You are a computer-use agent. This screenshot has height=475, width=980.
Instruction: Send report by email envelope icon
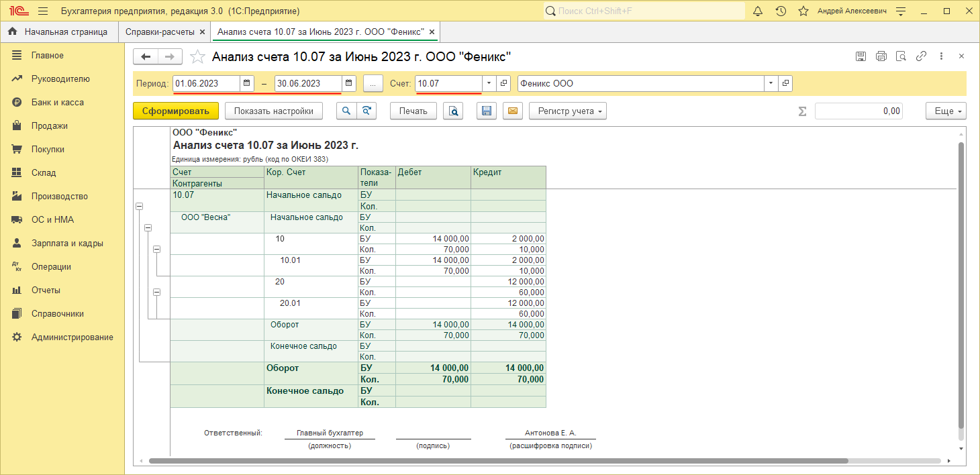pos(513,111)
